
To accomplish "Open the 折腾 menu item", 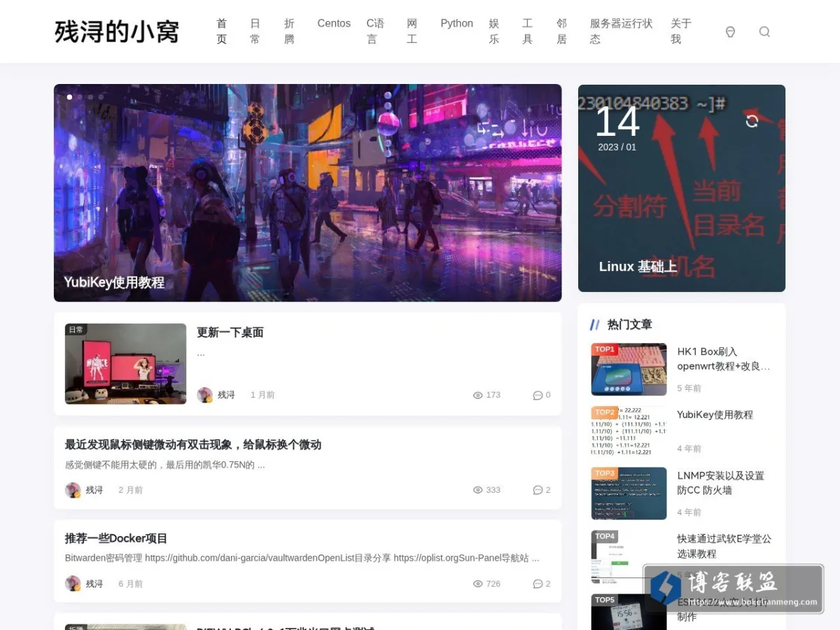I will (x=289, y=31).
